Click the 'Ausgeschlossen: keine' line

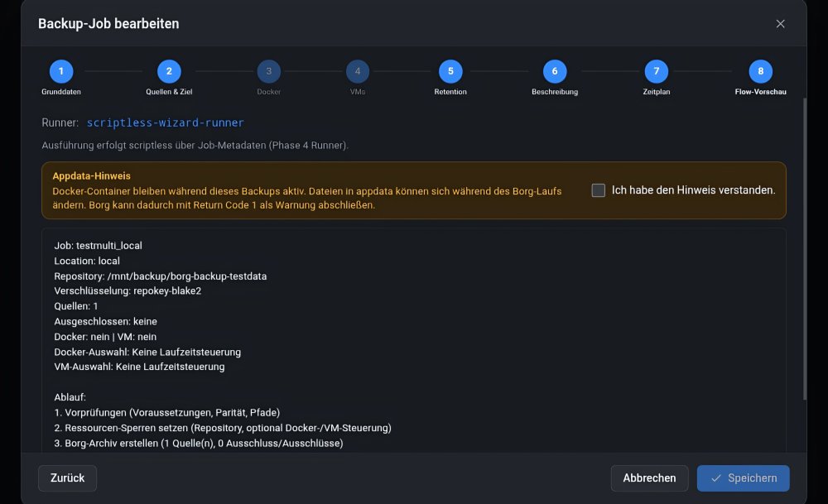click(105, 322)
